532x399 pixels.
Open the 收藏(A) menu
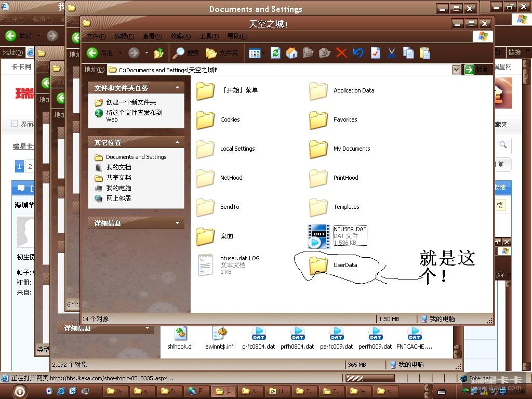(180, 36)
